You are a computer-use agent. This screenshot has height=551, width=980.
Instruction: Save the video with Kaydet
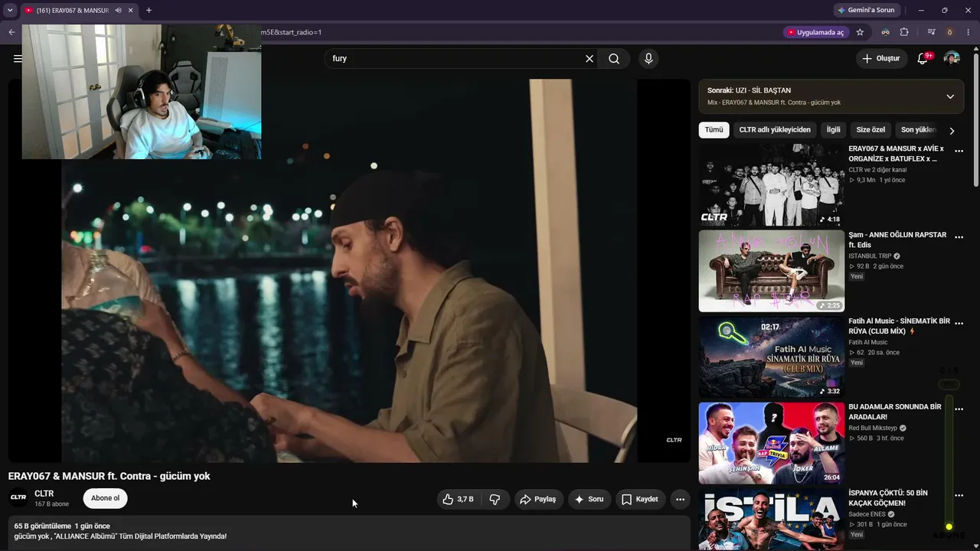click(640, 499)
